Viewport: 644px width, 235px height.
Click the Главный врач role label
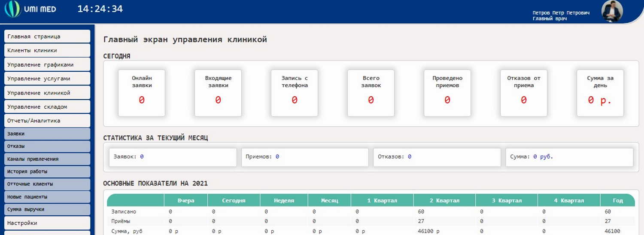550,18
